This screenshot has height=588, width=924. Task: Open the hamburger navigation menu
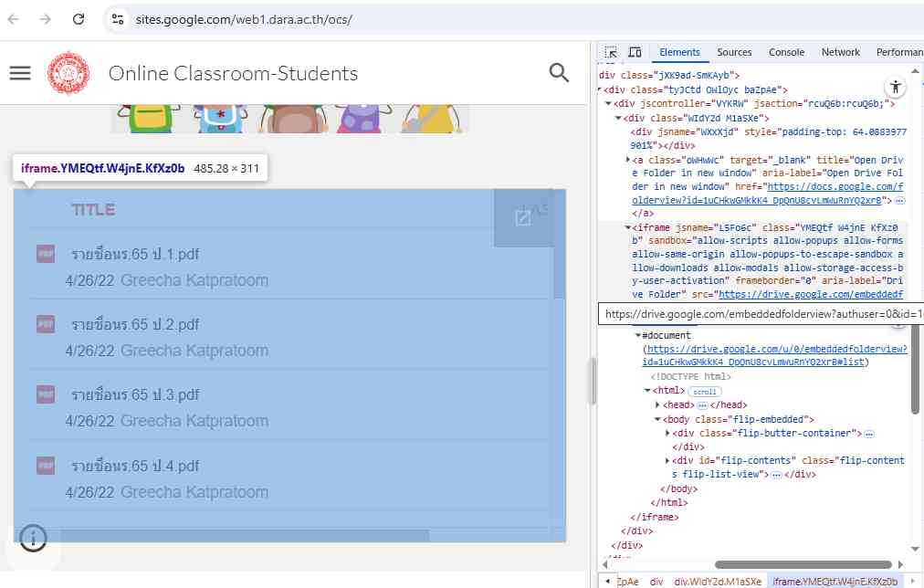pos(20,73)
